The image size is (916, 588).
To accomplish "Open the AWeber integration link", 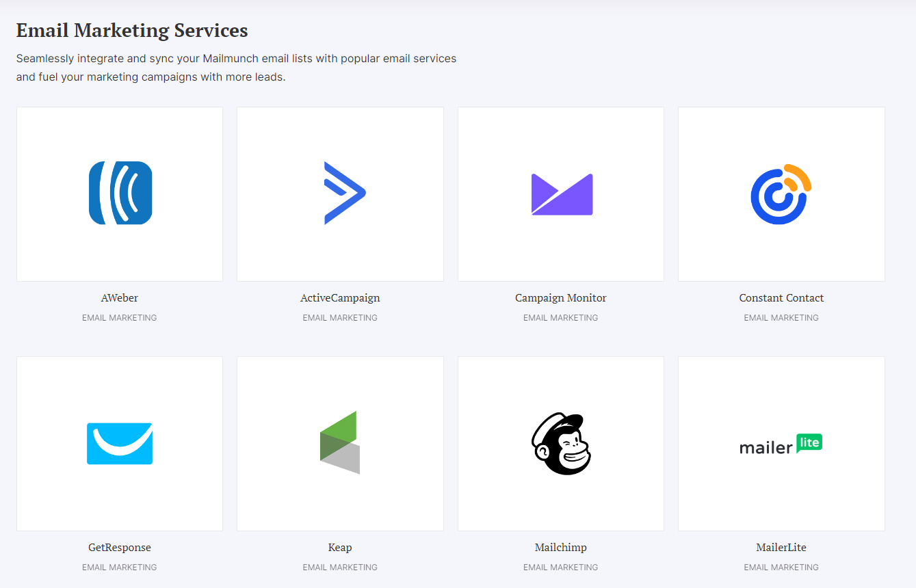I will click(120, 298).
